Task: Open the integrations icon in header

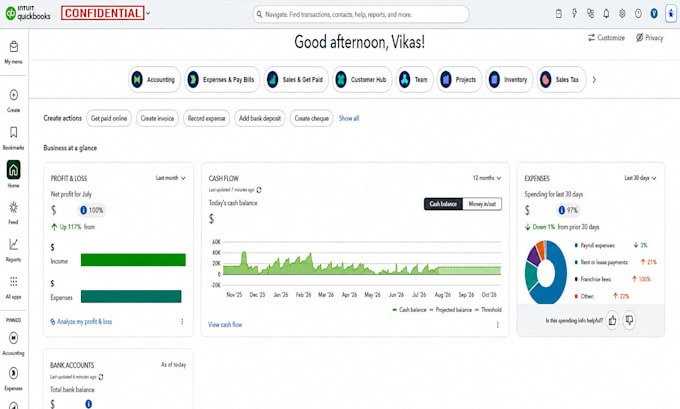Action: coord(590,14)
